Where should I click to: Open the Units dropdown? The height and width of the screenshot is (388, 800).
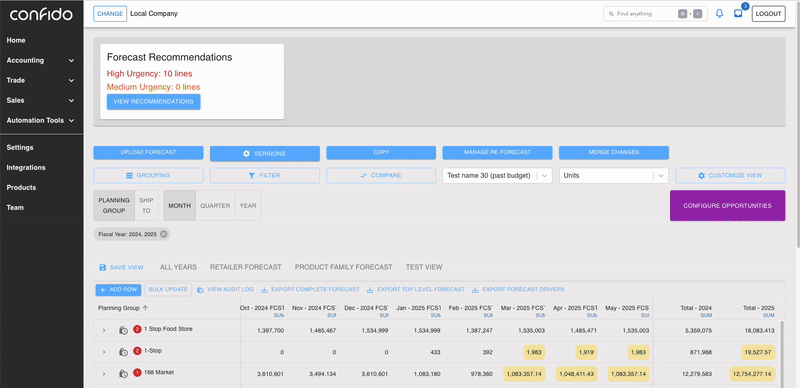[x=613, y=175]
